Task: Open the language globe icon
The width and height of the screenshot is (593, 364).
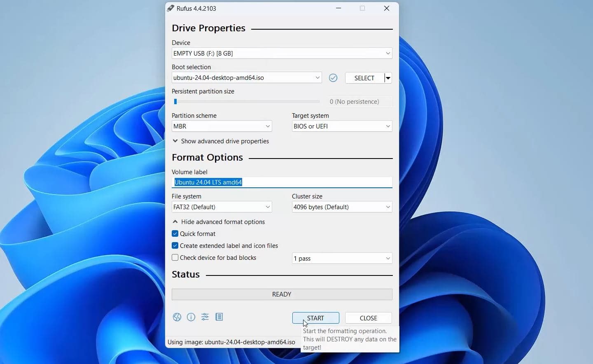Action: pos(177,317)
